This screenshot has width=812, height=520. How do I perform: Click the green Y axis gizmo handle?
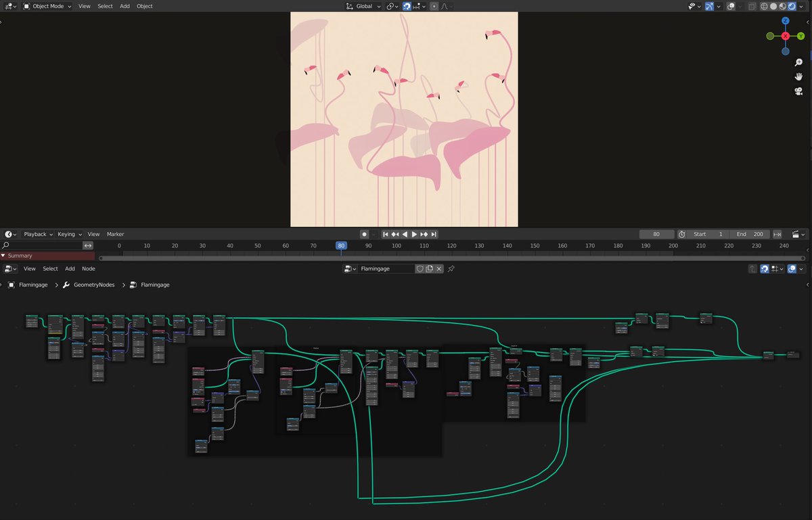[800, 36]
